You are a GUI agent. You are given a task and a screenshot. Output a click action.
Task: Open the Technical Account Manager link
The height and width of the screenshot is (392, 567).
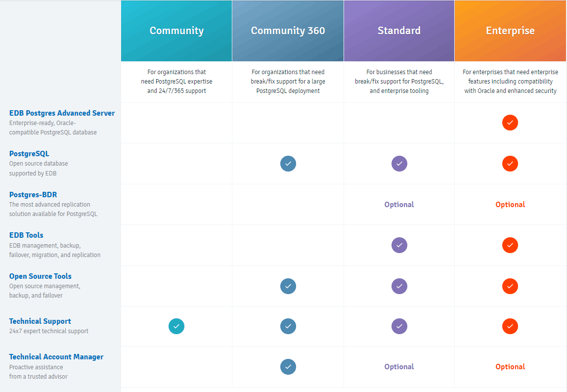point(56,357)
